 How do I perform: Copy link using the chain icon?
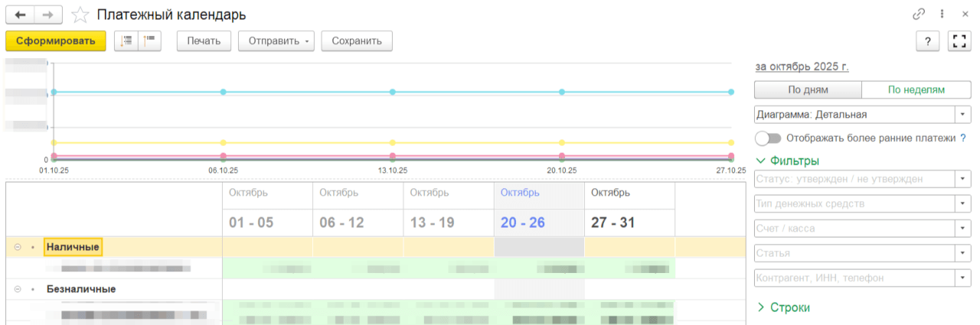[x=918, y=15]
